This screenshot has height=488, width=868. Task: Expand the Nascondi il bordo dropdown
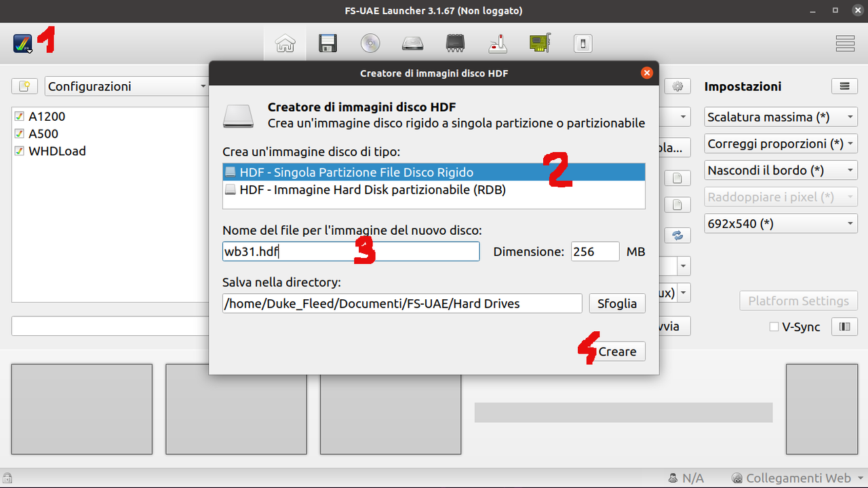tap(781, 170)
